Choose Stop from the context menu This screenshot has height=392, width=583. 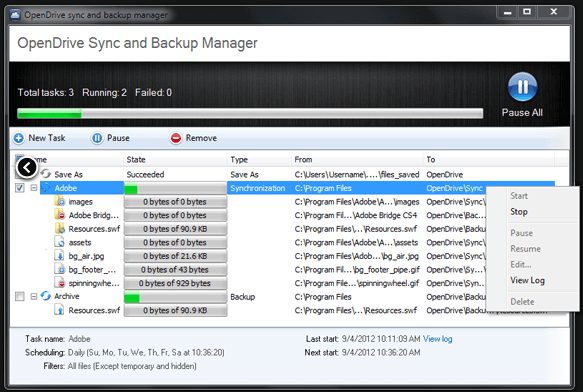click(519, 212)
